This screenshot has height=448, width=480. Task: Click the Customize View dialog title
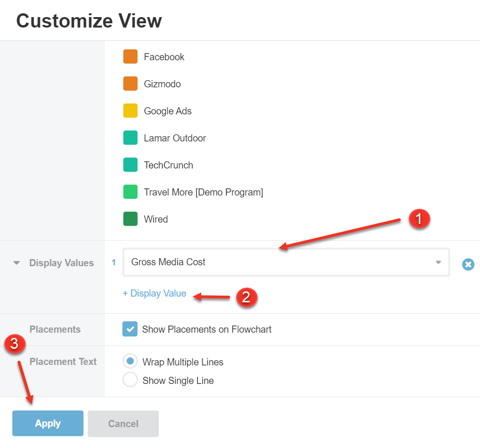pyautogui.click(x=89, y=21)
